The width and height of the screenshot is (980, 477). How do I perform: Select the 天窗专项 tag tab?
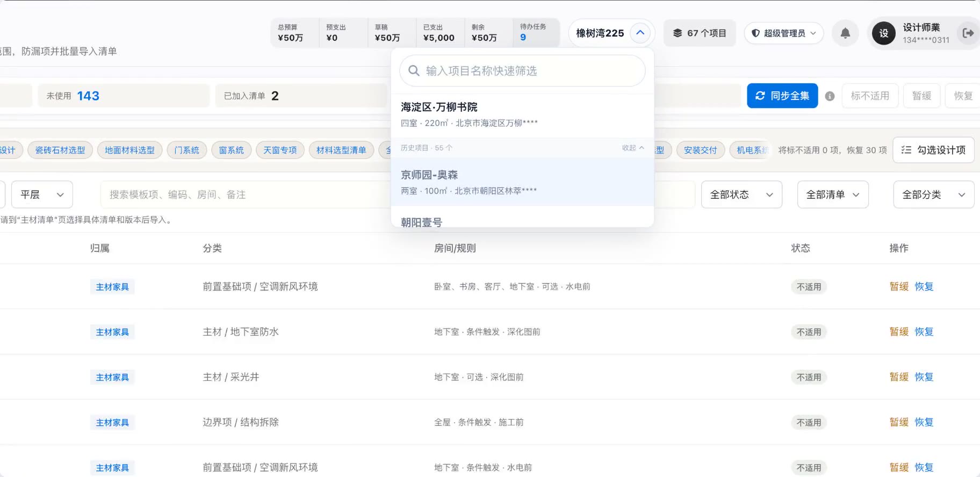point(280,150)
